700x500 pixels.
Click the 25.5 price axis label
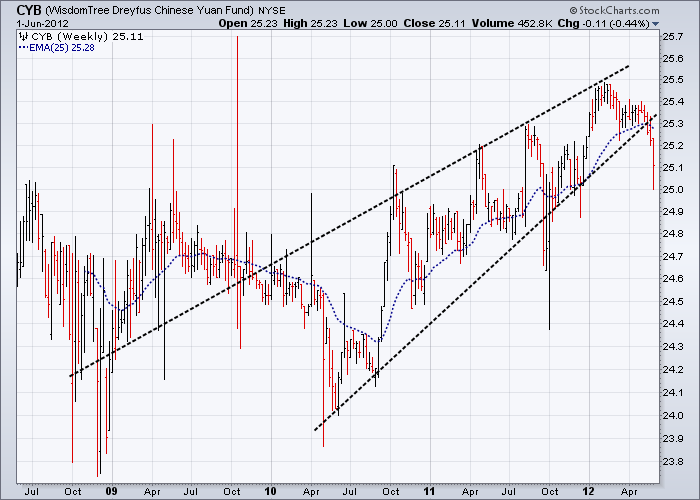(x=673, y=80)
